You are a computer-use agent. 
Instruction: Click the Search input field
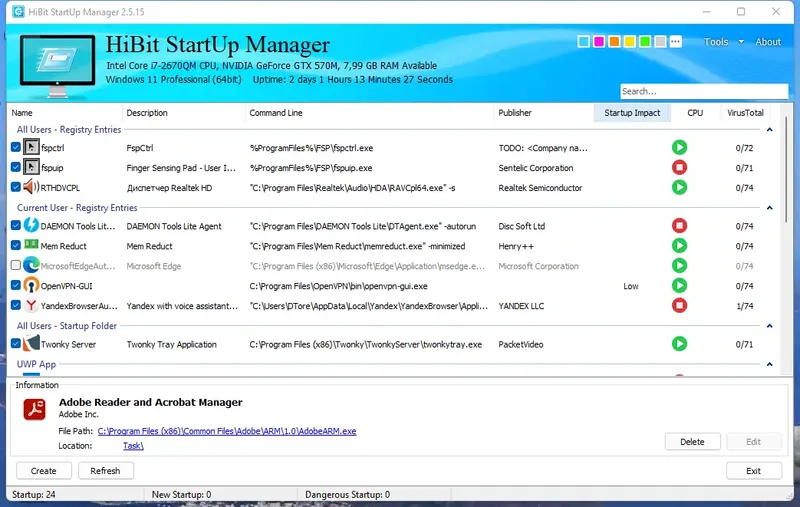click(704, 91)
